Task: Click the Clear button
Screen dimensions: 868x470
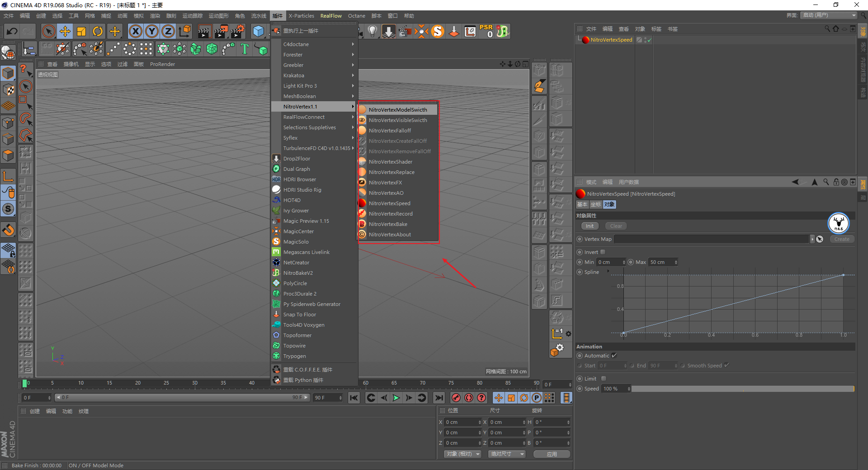Action: pyautogui.click(x=616, y=226)
